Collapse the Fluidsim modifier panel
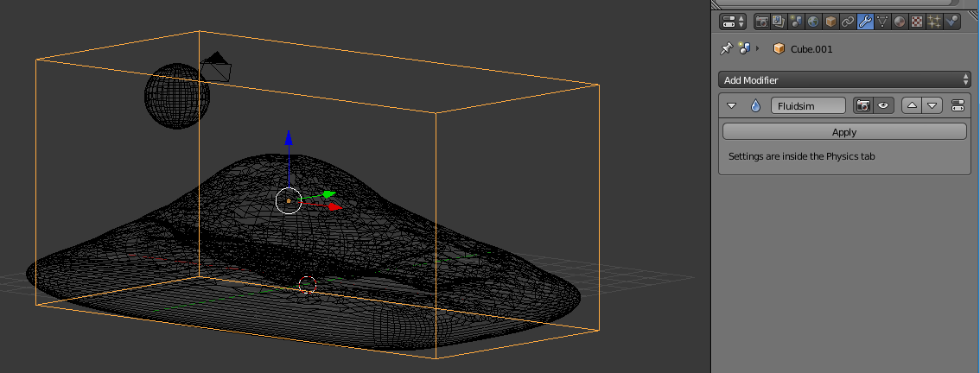Viewport: 980px width, 373px height. point(733,105)
